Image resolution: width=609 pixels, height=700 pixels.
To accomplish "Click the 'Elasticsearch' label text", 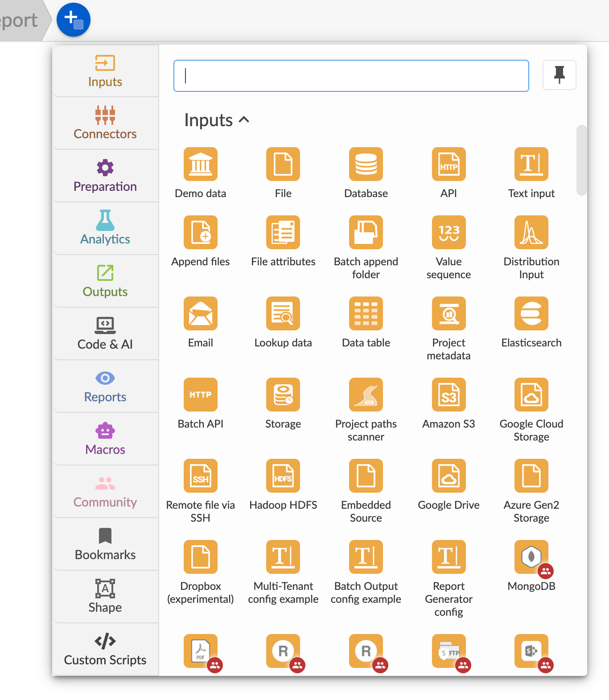I will [531, 342].
